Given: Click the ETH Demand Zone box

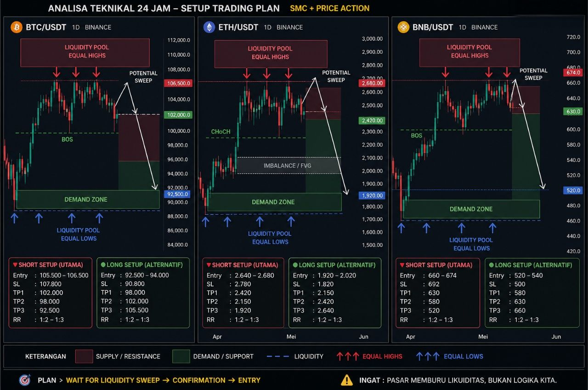Looking at the screenshot, I should click(x=274, y=202).
